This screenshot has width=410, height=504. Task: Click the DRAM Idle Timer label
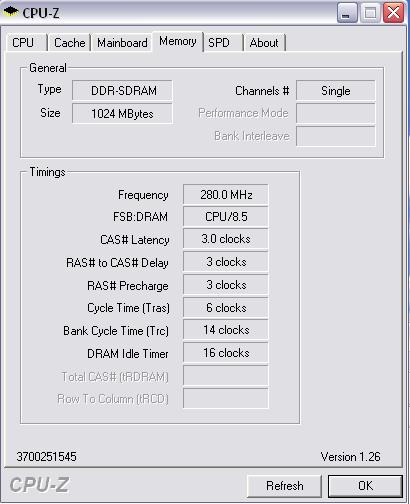click(x=128, y=354)
